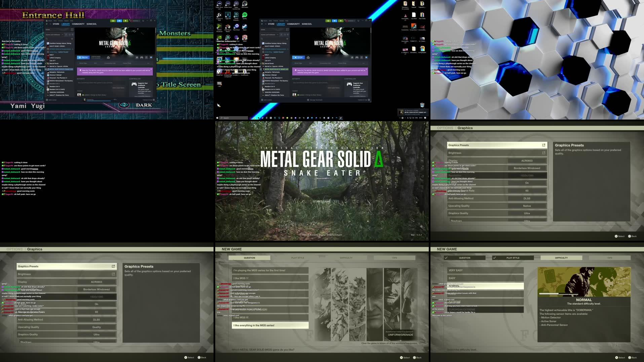The height and width of the screenshot is (362, 644).
Task: Click info icon in Steam window with PAUSE button
Action: pyautogui.click(x=146, y=57)
